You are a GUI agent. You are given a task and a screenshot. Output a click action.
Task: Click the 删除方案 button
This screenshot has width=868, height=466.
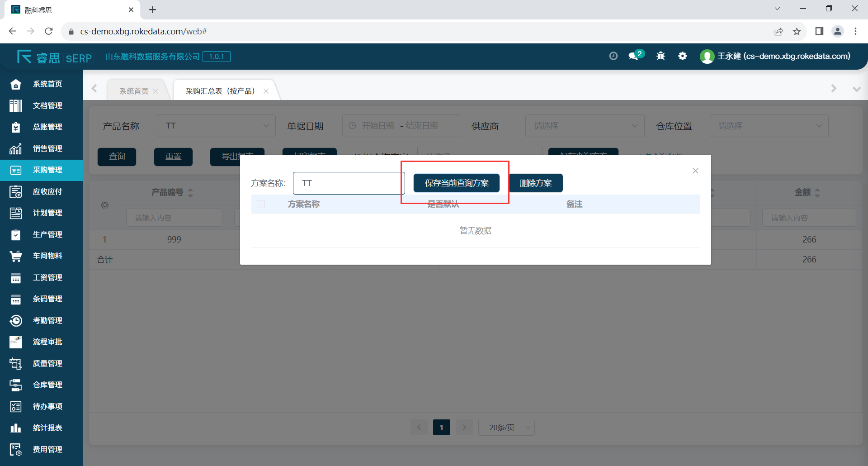pyautogui.click(x=536, y=183)
